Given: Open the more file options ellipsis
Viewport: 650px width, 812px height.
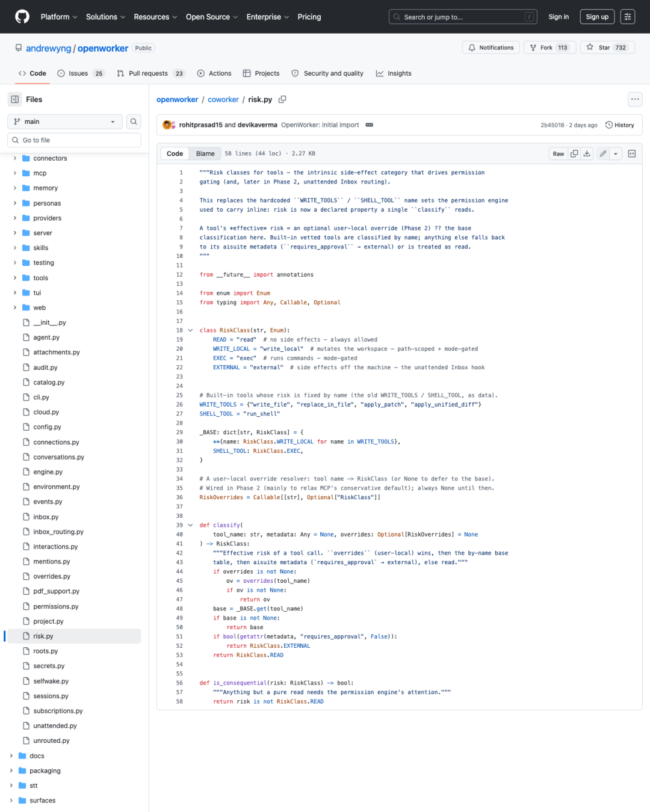Looking at the screenshot, I should coord(635,99).
